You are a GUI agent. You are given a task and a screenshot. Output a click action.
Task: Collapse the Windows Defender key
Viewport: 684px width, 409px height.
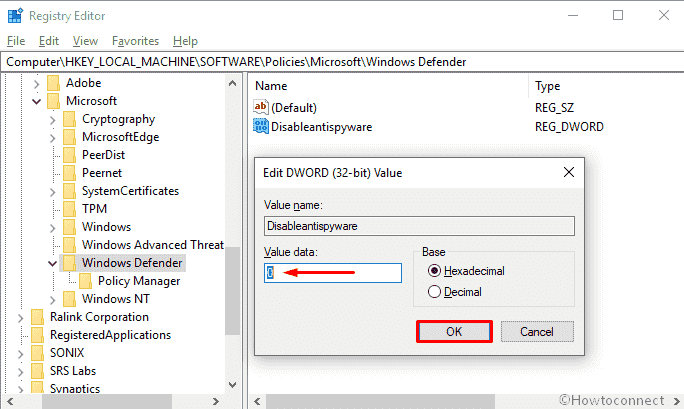click(52, 263)
